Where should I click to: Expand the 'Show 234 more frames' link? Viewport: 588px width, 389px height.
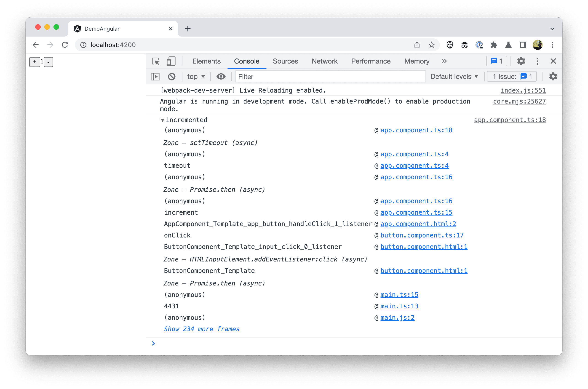click(x=201, y=329)
